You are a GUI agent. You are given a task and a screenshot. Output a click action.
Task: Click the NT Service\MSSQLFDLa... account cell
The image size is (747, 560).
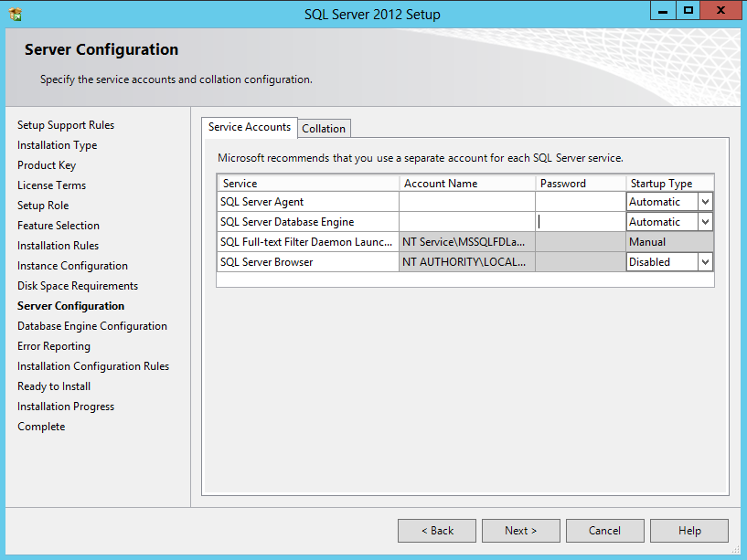(467, 242)
